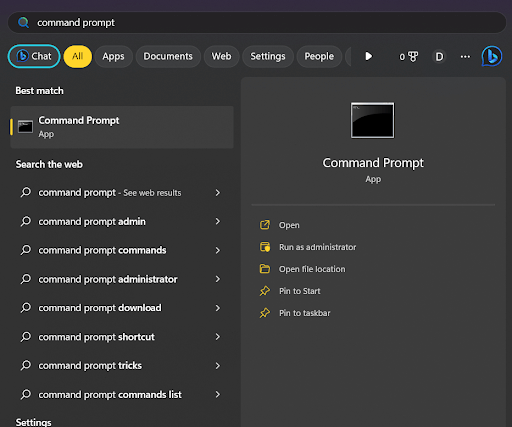Open the three-dots more options menu
Screen dimensions: 512x427
point(465,57)
